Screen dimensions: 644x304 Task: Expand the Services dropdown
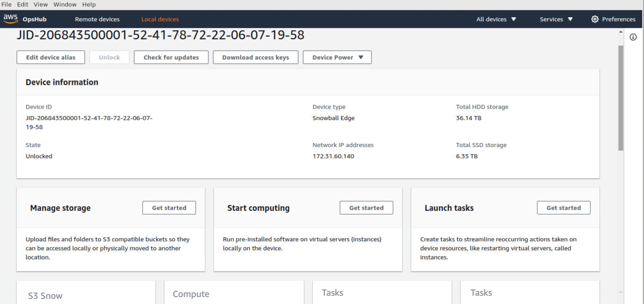tap(556, 19)
